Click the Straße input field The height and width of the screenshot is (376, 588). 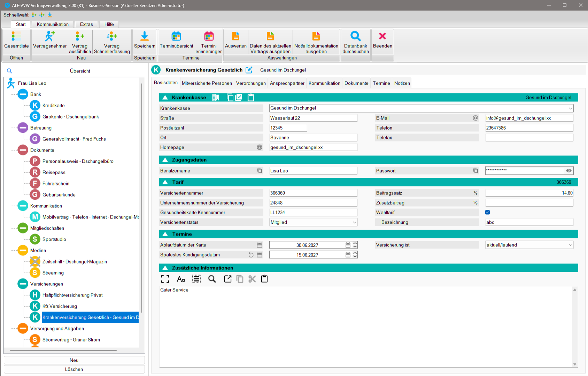[313, 118]
